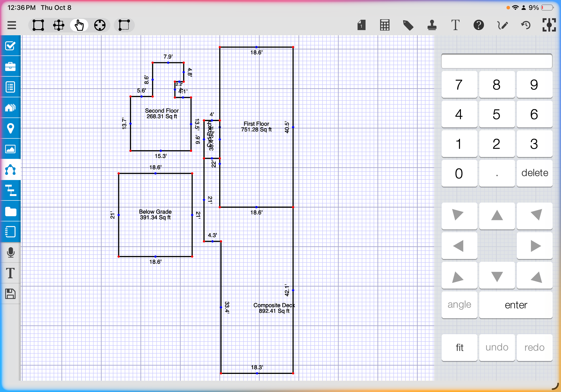This screenshot has width=561, height=392.
Task: Tap the sidebar serif T text icon
Action: pyautogui.click(x=10, y=273)
